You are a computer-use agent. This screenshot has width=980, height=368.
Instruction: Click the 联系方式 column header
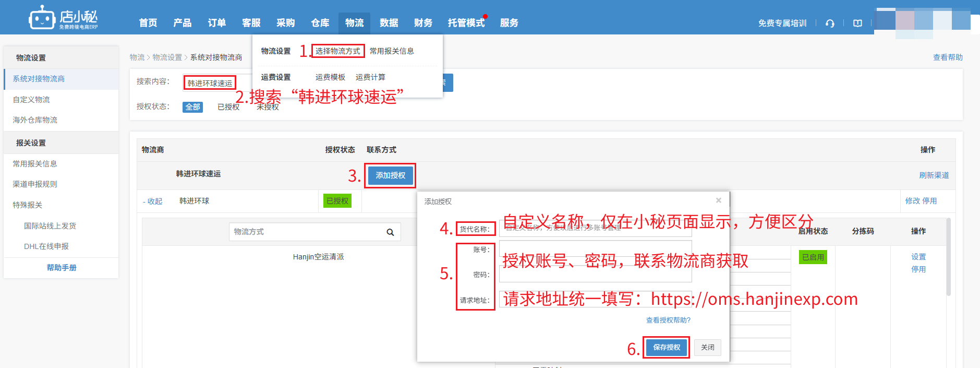click(x=381, y=150)
